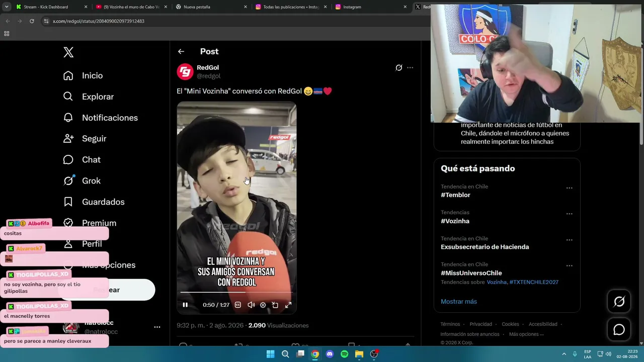Open Premium in the X sidebar
This screenshot has width=644, height=362.
[90, 223]
